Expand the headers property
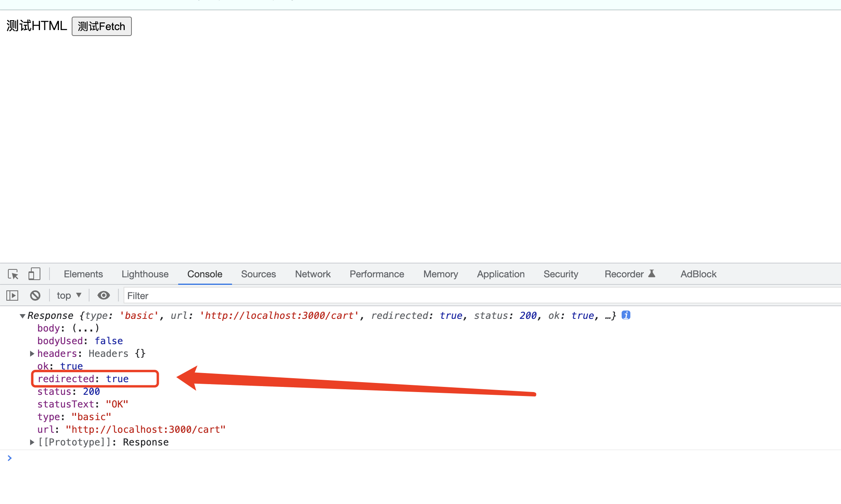This screenshot has width=841, height=504. (32, 354)
